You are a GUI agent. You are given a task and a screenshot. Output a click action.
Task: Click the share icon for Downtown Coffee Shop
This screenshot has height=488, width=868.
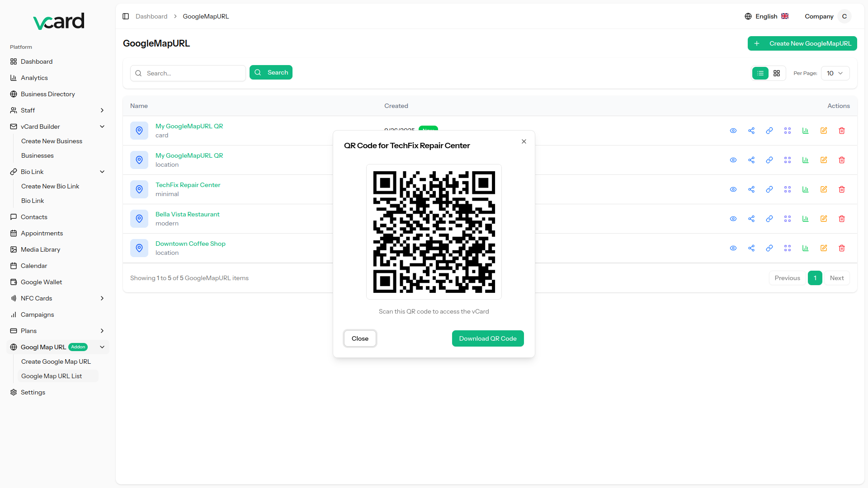tap(751, 248)
